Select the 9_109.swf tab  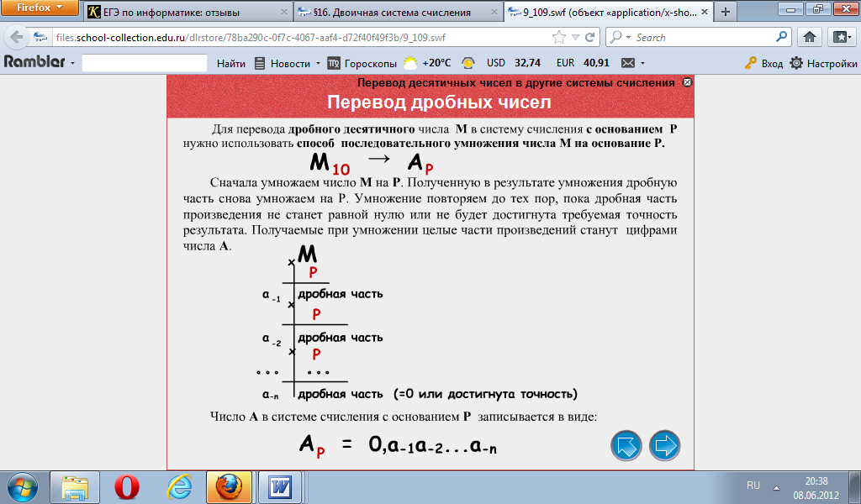coord(609,12)
